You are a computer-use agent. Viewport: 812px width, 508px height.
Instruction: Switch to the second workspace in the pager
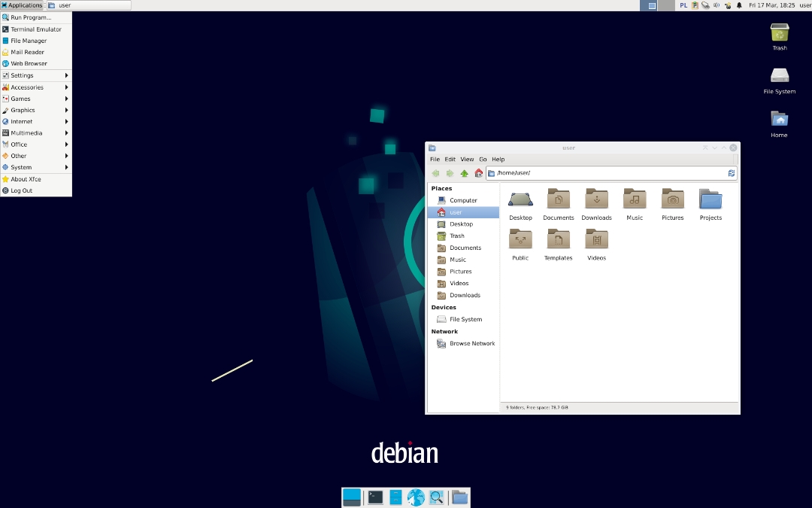tap(667, 5)
